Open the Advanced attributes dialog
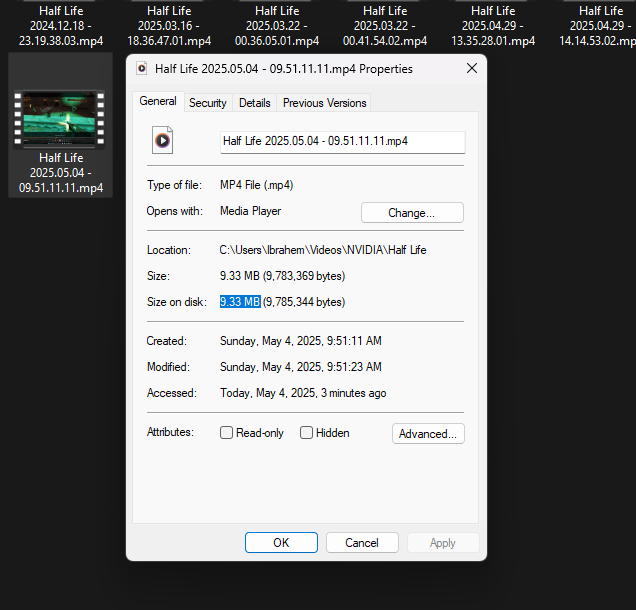Image resolution: width=636 pixels, height=610 pixels. pyautogui.click(x=428, y=434)
